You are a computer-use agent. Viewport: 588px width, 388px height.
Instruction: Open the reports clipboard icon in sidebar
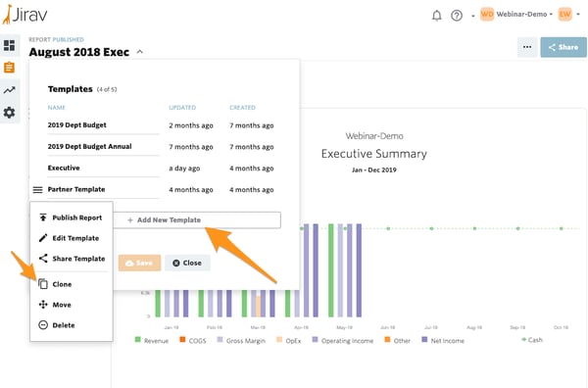(10, 68)
